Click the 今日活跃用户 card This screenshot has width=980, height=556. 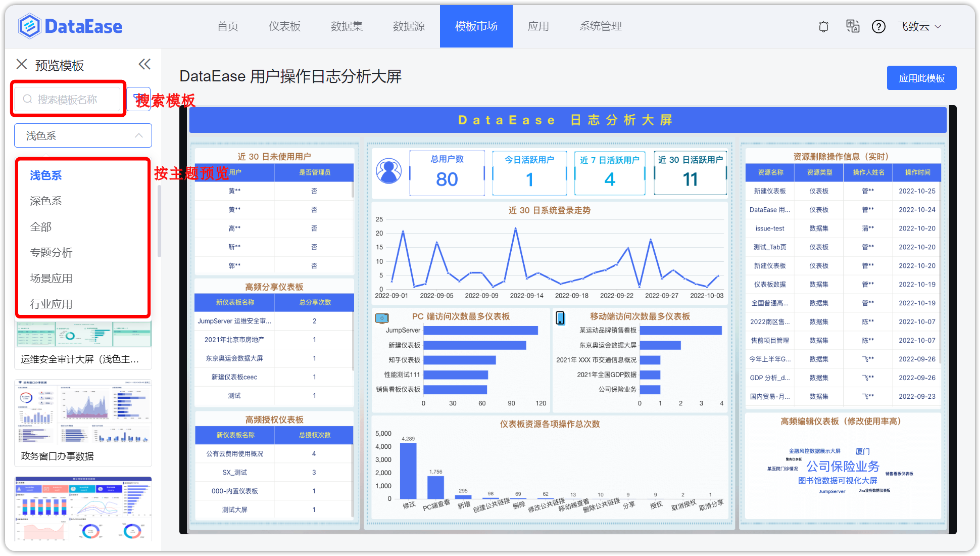click(x=529, y=172)
